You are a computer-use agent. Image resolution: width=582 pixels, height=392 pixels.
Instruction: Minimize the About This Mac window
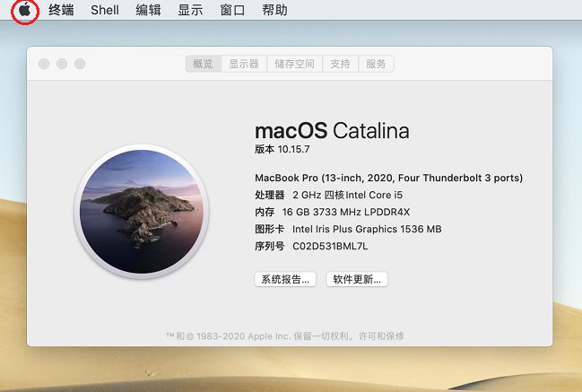point(62,64)
